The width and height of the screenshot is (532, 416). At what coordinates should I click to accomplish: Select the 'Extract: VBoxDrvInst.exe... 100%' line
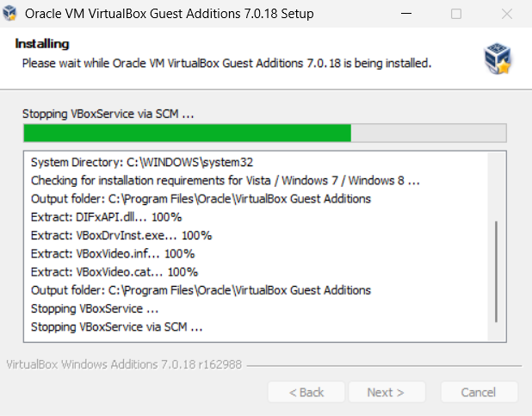121,235
